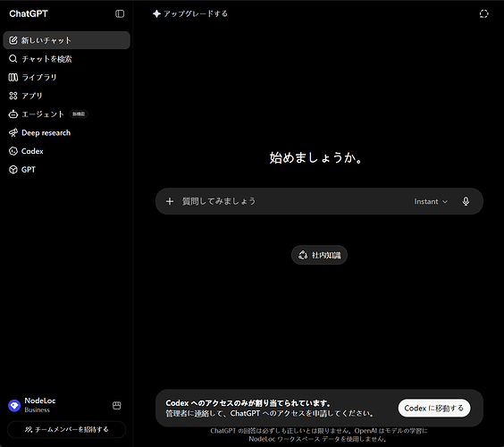Screen dimensions: 504x447
Task: Click the Codex へのアクセスのみが割り当てられています notice
Action: click(x=248, y=403)
